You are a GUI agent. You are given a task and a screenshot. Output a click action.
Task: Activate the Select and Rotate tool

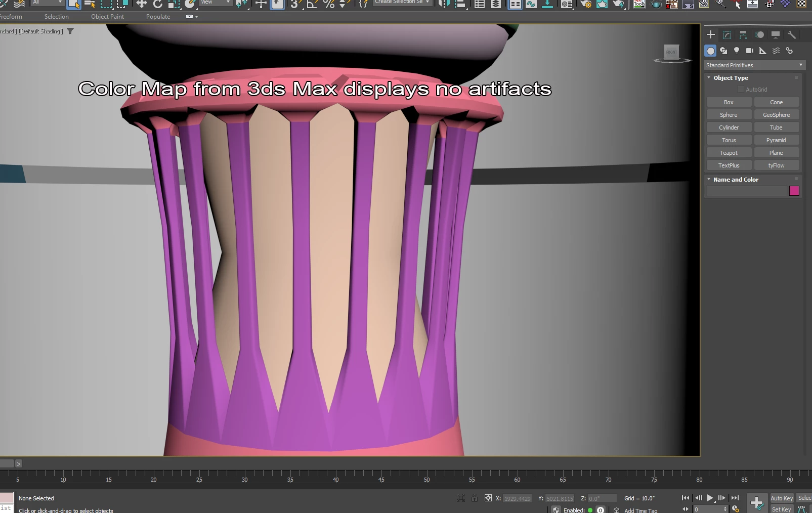click(158, 4)
